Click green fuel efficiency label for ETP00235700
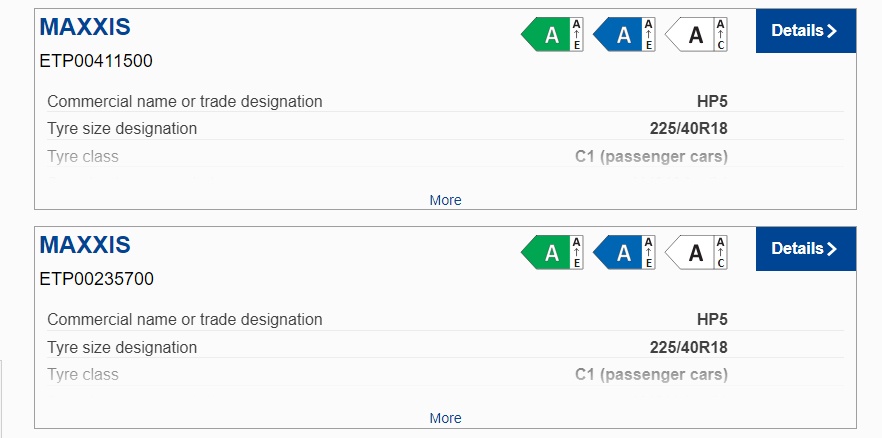 552,253
